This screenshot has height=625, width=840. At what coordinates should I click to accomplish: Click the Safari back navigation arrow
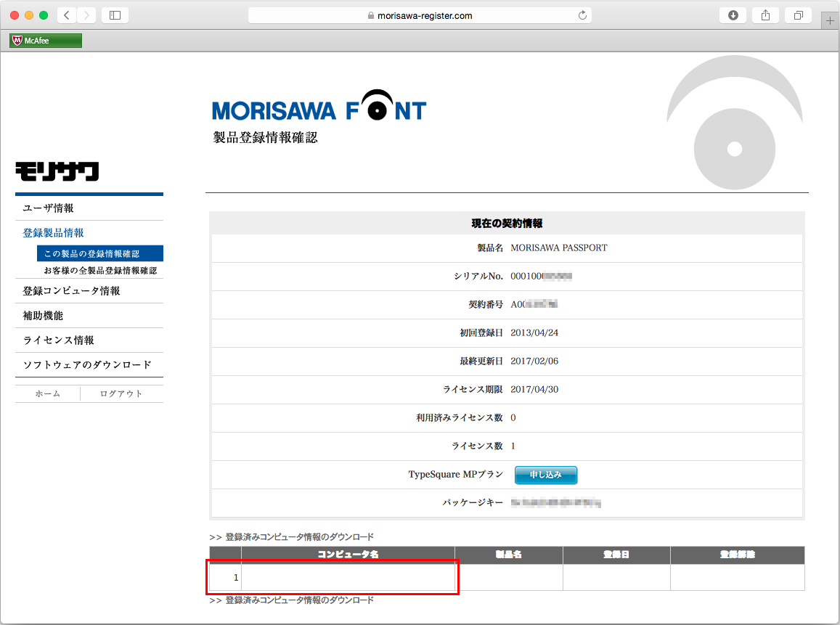[67, 15]
